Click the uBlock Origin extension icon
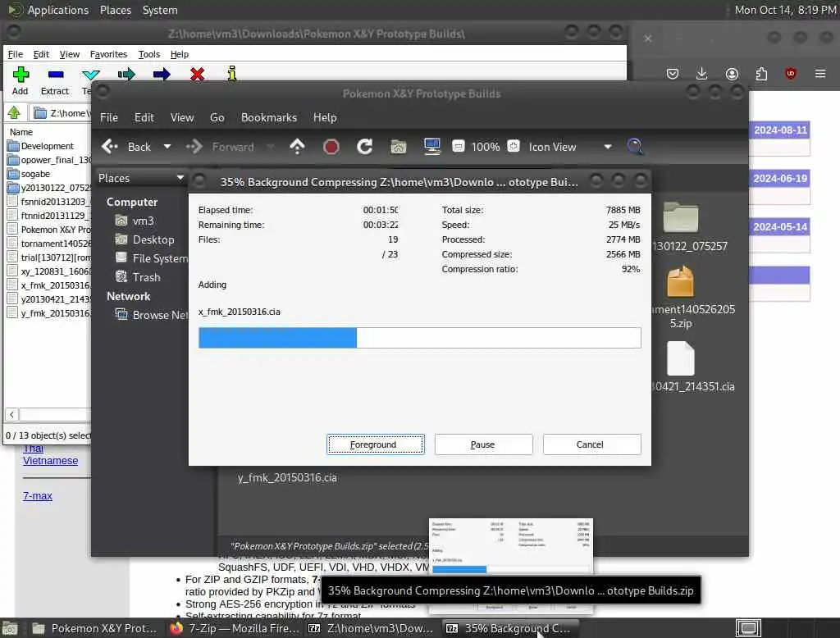The height and width of the screenshot is (638, 840). pos(791,73)
